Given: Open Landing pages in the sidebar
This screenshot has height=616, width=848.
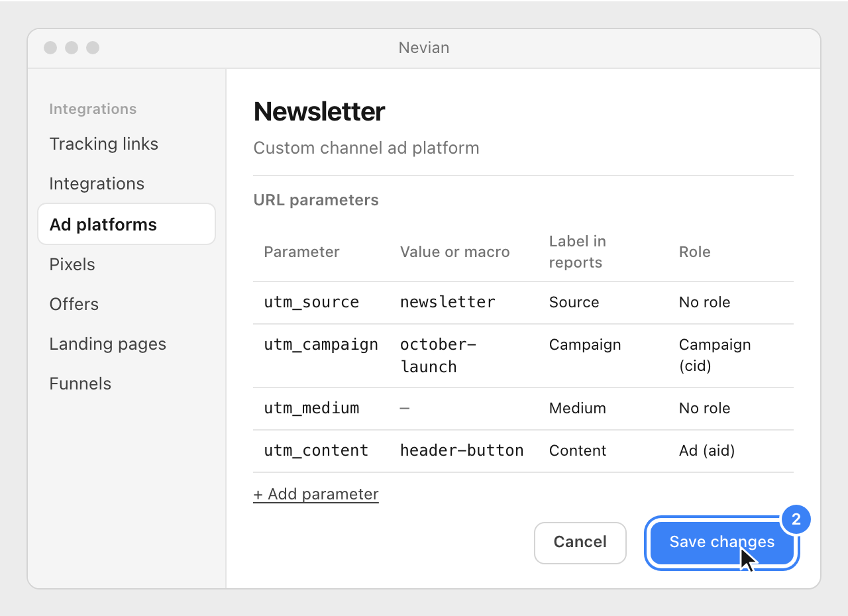Looking at the screenshot, I should point(108,344).
